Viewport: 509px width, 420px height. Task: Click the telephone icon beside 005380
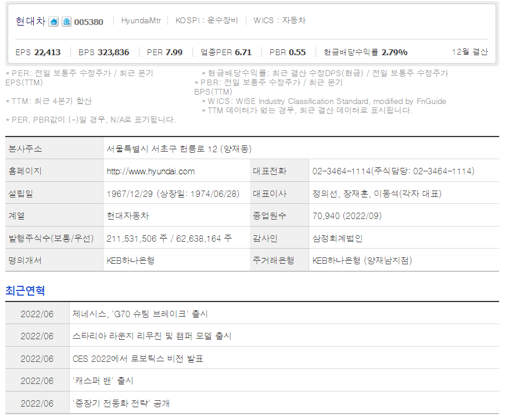coord(67,21)
